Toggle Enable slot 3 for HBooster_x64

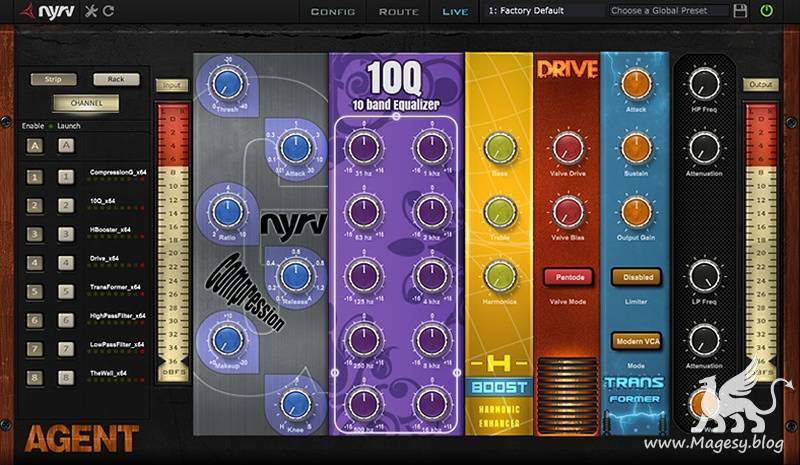[x=35, y=234]
